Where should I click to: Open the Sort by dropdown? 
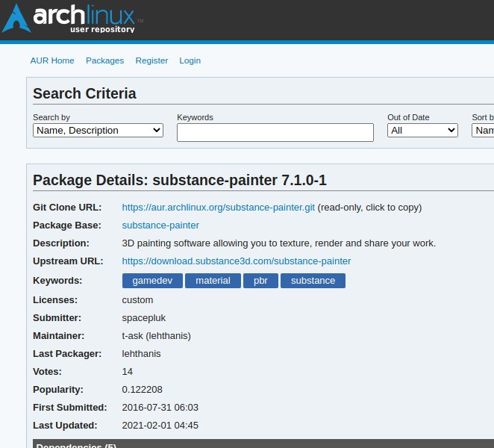click(483, 131)
